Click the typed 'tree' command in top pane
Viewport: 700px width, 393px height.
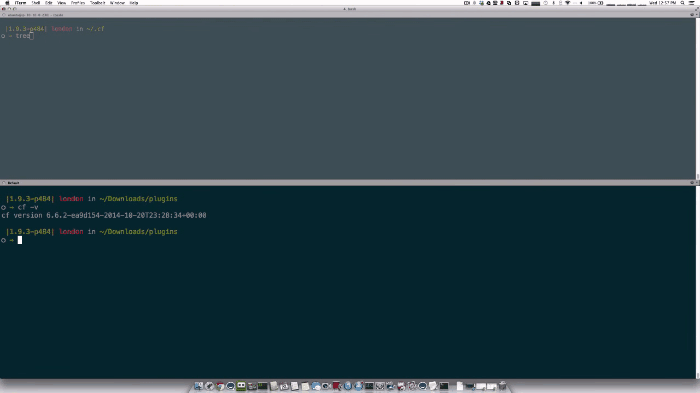pos(22,36)
